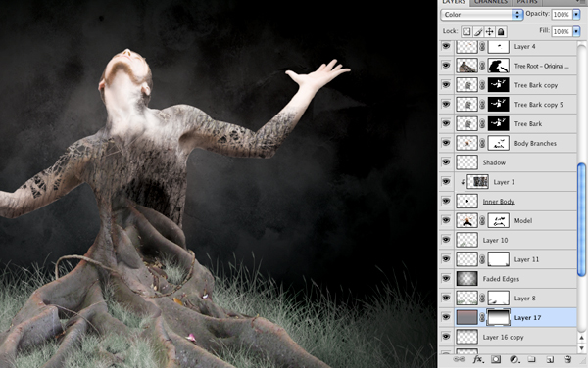Image resolution: width=588 pixels, height=368 pixels.
Task: Hide the Faded Edges layer
Action: pyautogui.click(x=446, y=279)
